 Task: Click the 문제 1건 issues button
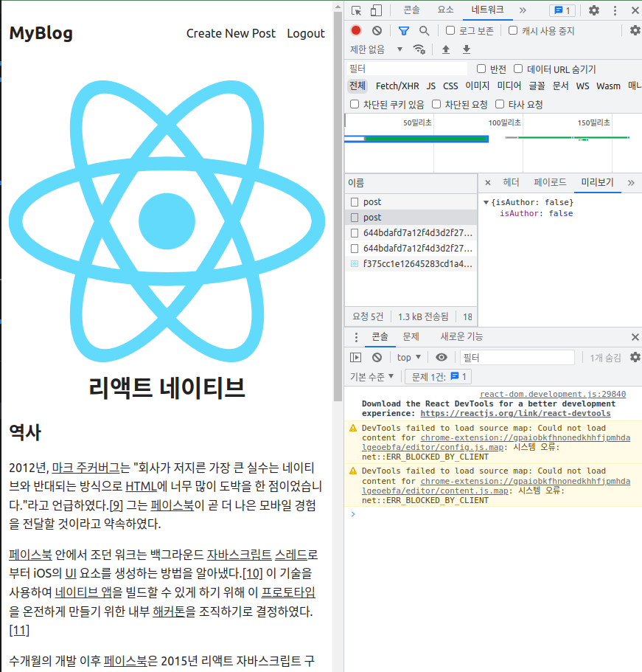tap(438, 377)
